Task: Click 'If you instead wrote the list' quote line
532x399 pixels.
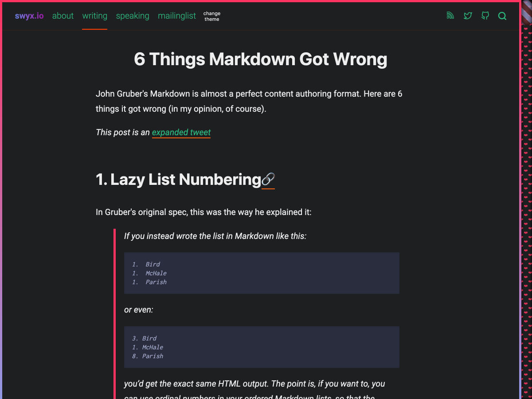Action: point(215,236)
